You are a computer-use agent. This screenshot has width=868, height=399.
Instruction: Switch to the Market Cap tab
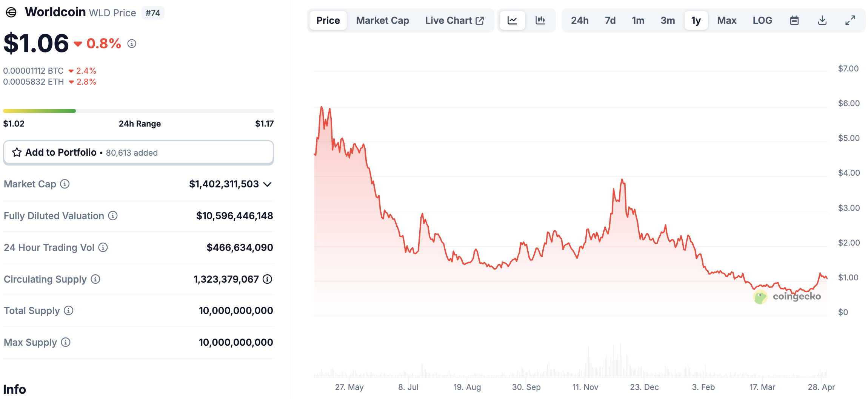click(x=382, y=20)
